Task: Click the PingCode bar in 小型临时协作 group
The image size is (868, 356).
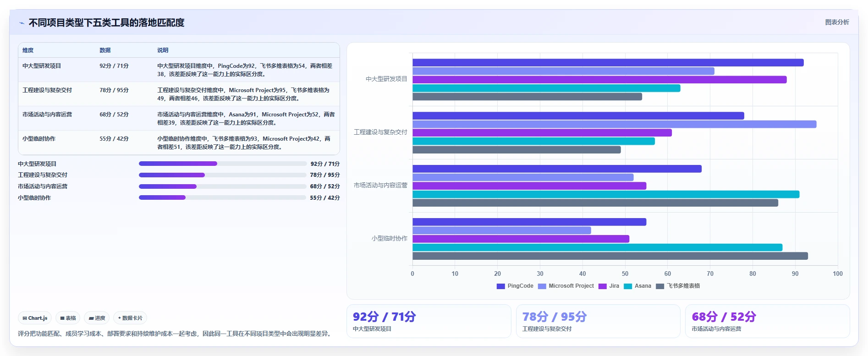Action: pos(529,222)
